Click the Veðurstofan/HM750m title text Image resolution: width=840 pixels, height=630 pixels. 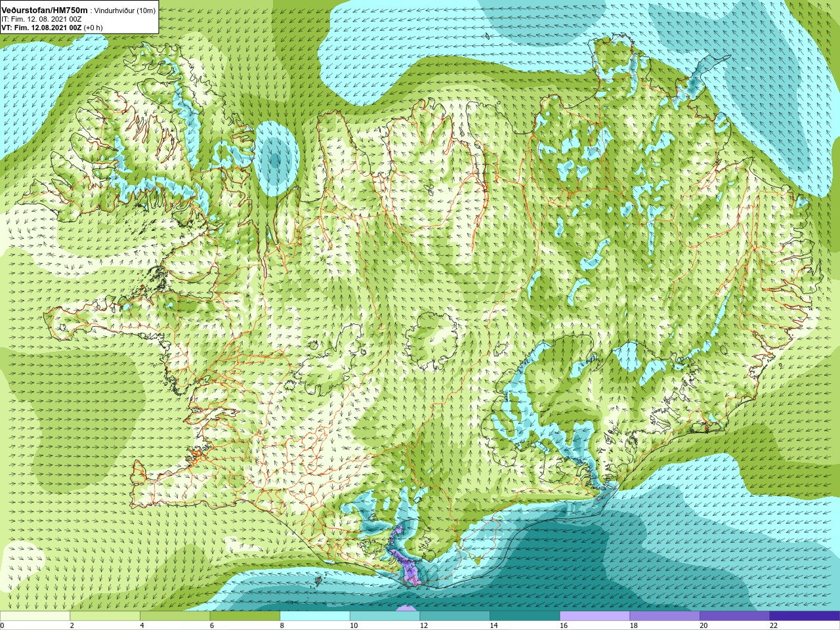pyautogui.click(x=45, y=10)
